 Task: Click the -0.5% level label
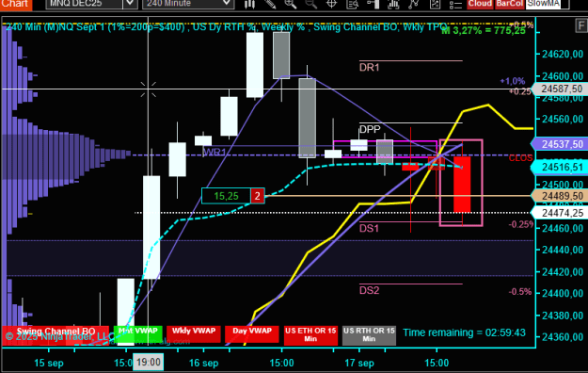click(520, 292)
